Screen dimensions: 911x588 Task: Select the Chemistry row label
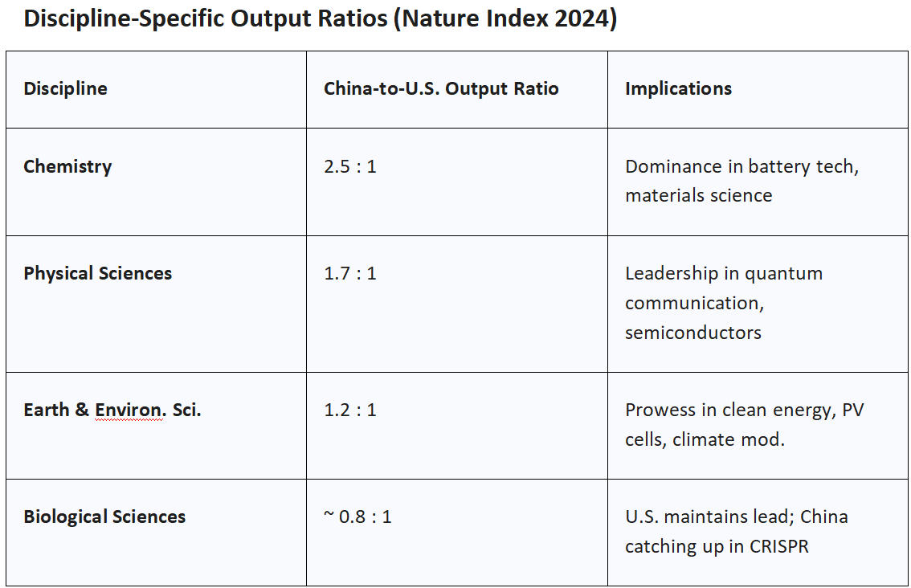click(67, 167)
